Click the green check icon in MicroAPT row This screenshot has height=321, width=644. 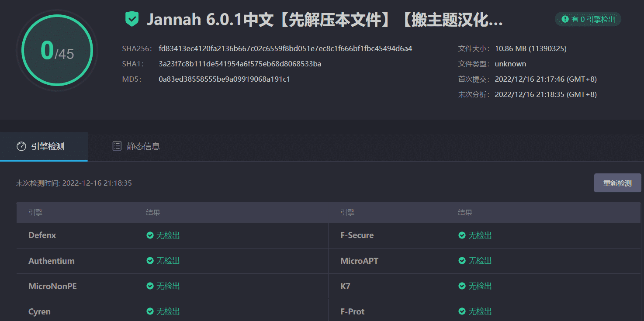pyautogui.click(x=462, y=261)
